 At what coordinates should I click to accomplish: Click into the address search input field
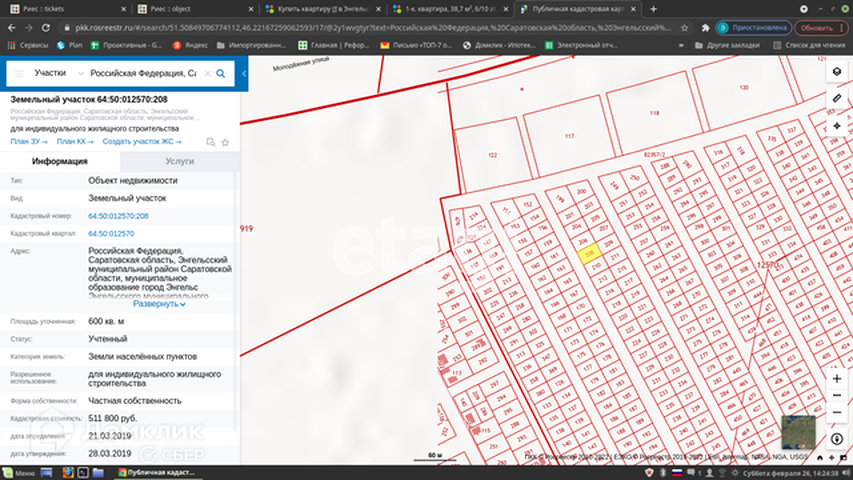click(x=144, y=73)
